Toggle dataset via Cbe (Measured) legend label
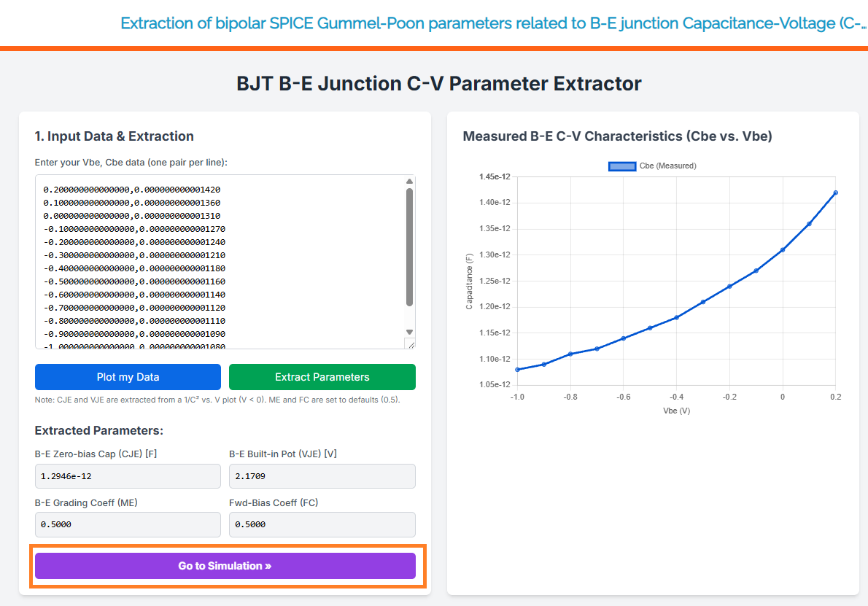The height and width of the screenshot is (606, 868). (667, 166)
